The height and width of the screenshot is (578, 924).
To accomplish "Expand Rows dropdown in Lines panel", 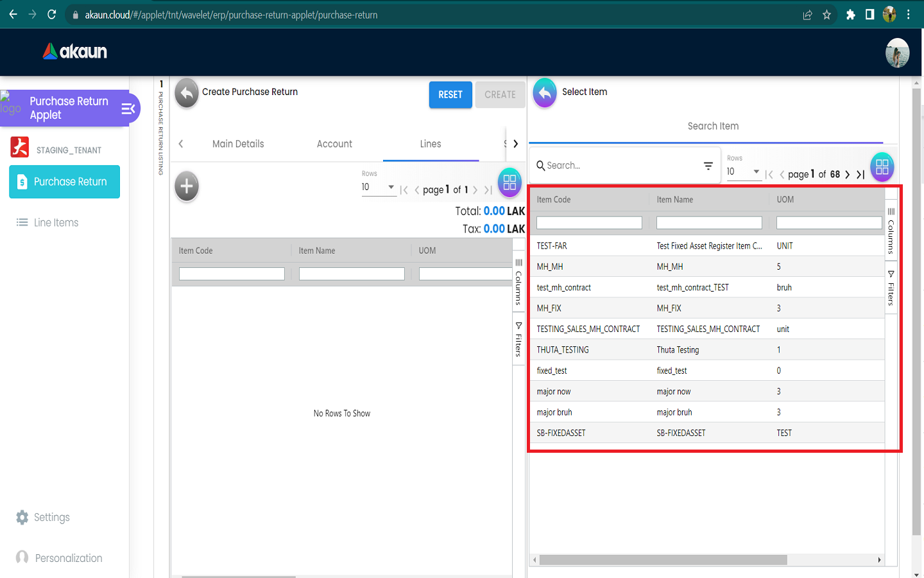I will (391, 187).
